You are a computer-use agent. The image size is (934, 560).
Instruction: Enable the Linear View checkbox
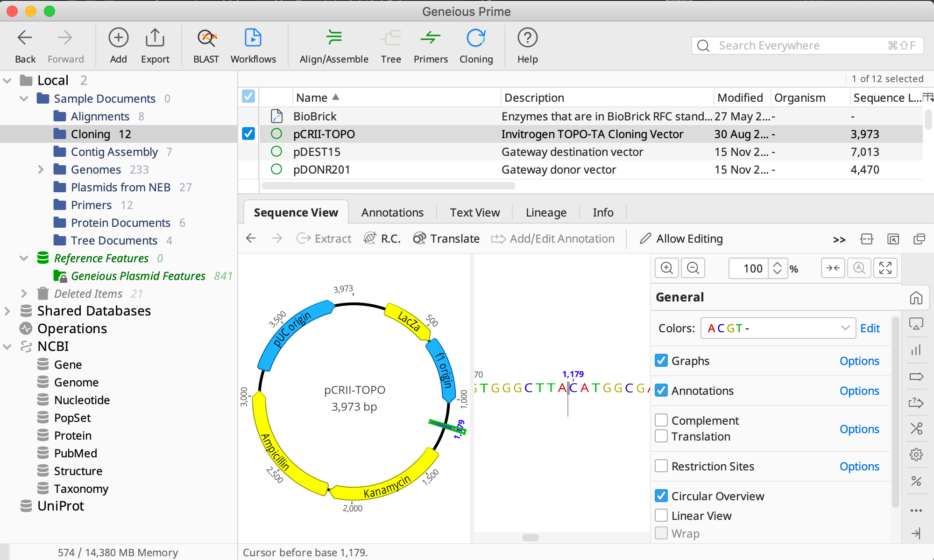click(x=661, y=515)
